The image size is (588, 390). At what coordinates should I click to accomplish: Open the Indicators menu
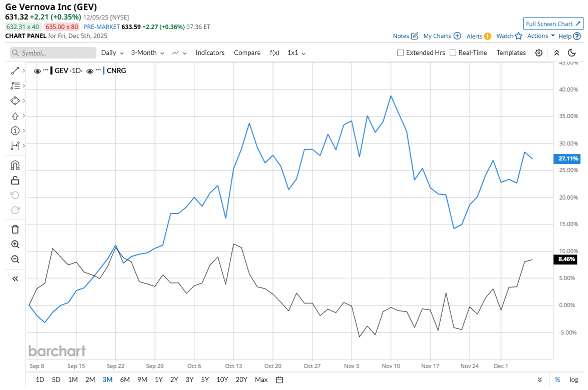(x=210, y=53)
